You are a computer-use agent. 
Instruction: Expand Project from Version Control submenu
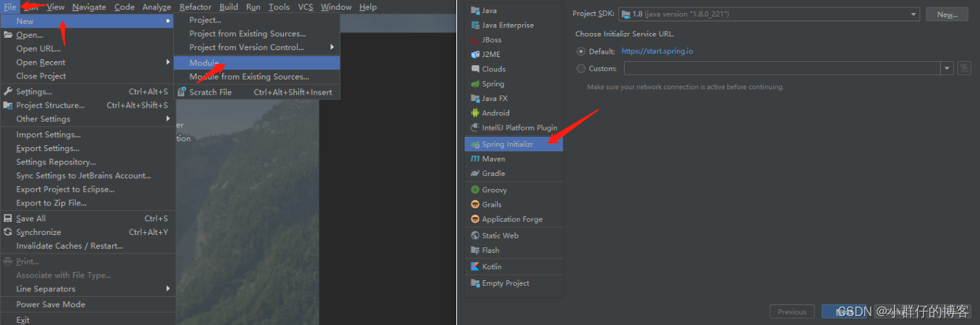(332, 47)
